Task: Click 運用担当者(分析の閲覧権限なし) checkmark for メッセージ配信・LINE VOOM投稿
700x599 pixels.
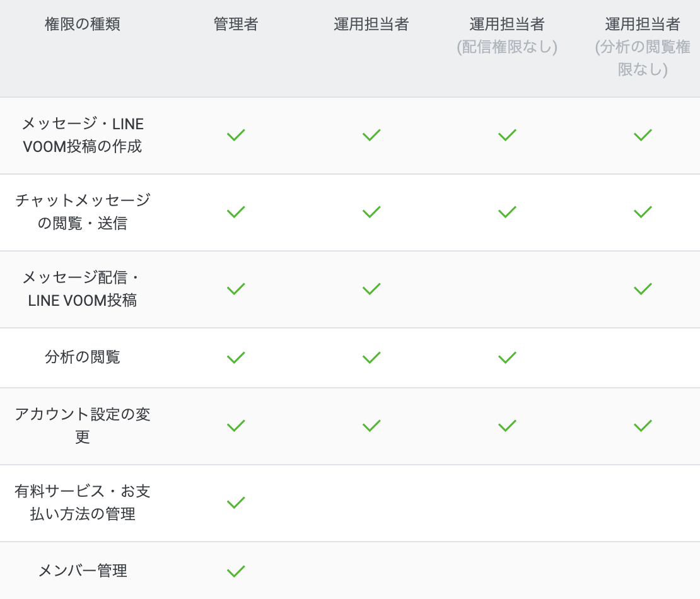Action: [643, 289]
